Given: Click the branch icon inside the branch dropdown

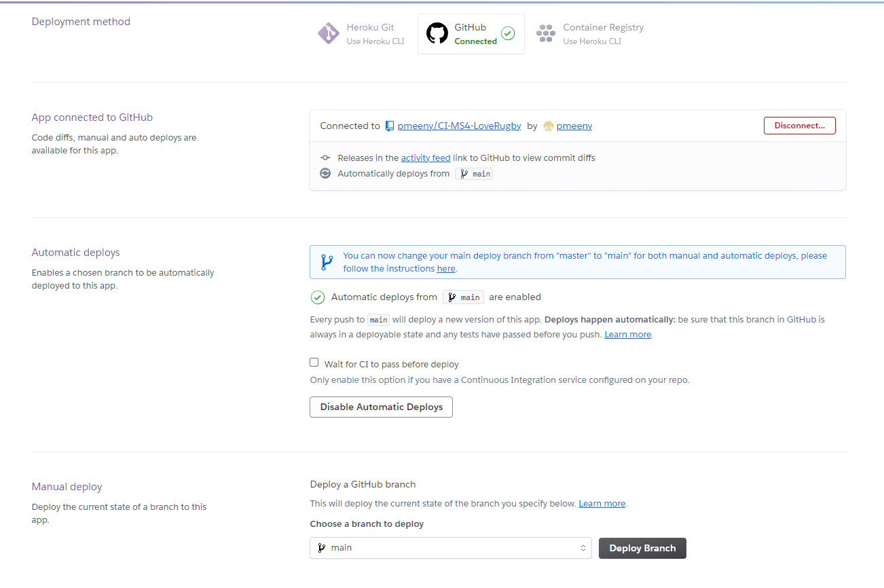Looking at the screenshot, I should 322,548.
